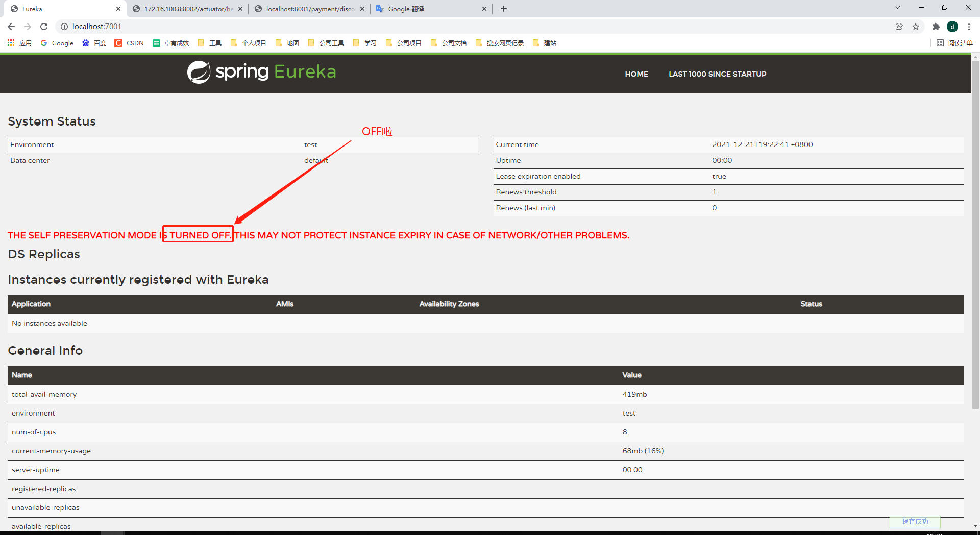Close the 172.16.100.8:8002 actuator tab
This screenshot has height=535, width=980.
tap(240, 9)
